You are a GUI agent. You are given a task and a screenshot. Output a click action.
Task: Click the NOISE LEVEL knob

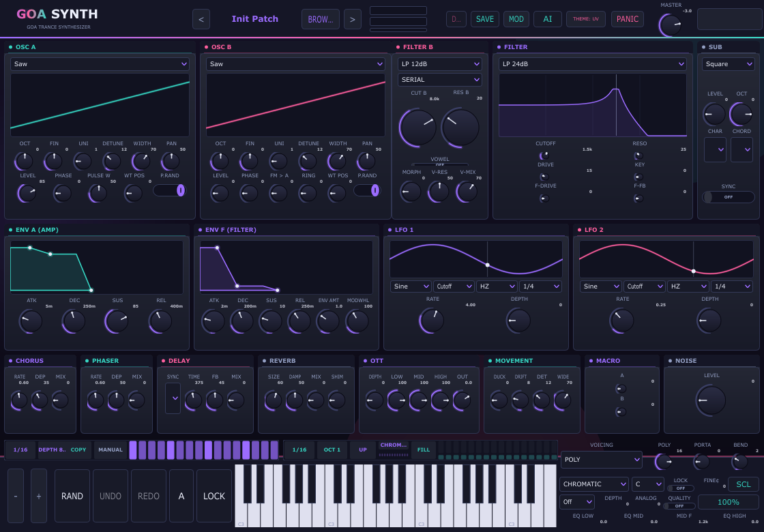(711, 400)
